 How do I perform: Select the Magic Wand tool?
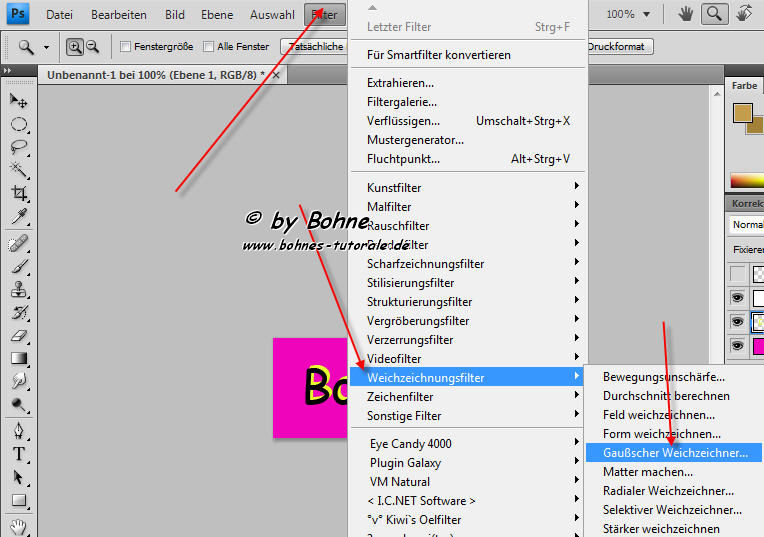(19, 169)
